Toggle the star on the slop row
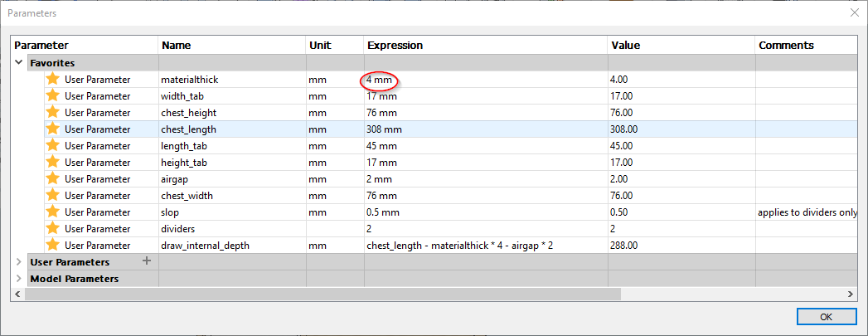This screenshot has width=868, height=336. pyautogui.click(x=53, y=212)
